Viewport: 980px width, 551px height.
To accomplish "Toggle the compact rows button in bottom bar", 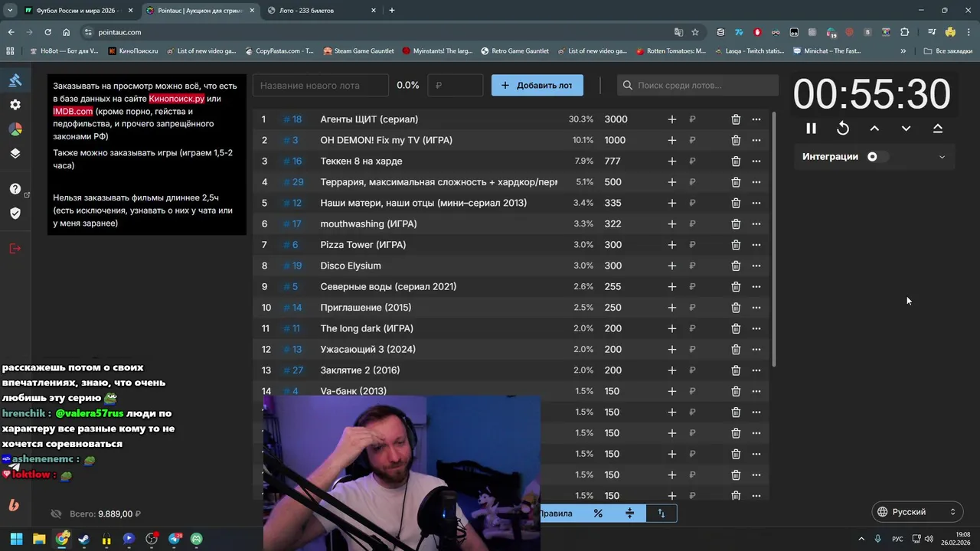I will click(629, 514).
